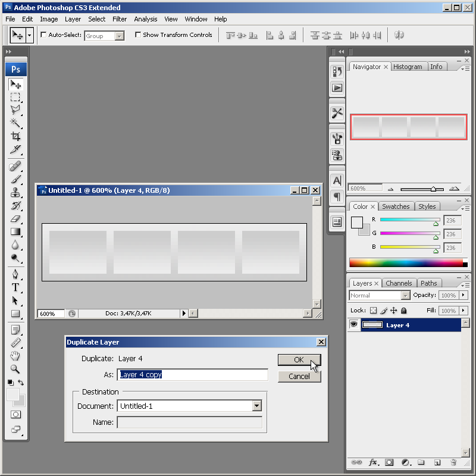Open the tool preset picker arrow
The image size is (476, 476).
[x=29, y=35]
